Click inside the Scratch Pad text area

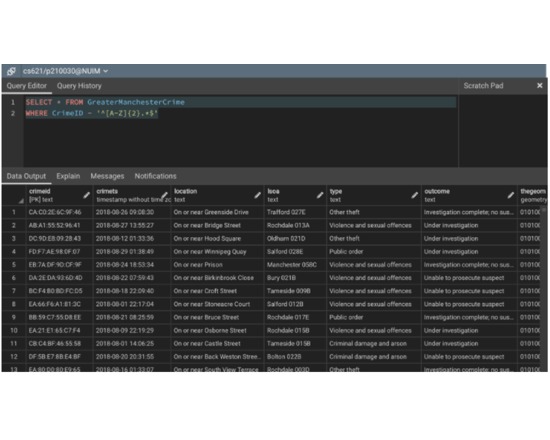pos(503,131)
